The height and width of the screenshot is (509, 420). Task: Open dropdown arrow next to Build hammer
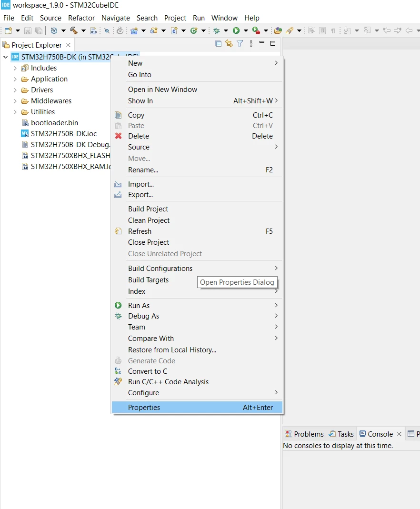[83, 30]
